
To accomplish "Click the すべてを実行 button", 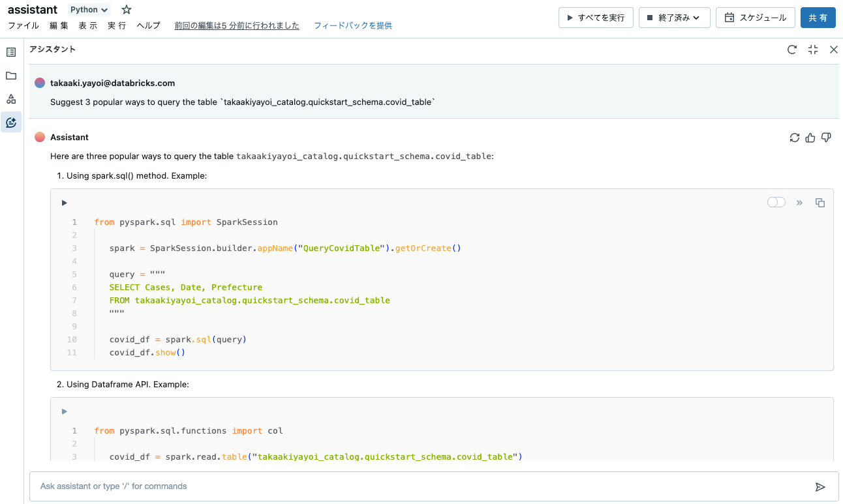I will pyautogui.click(x=595, y=18).
